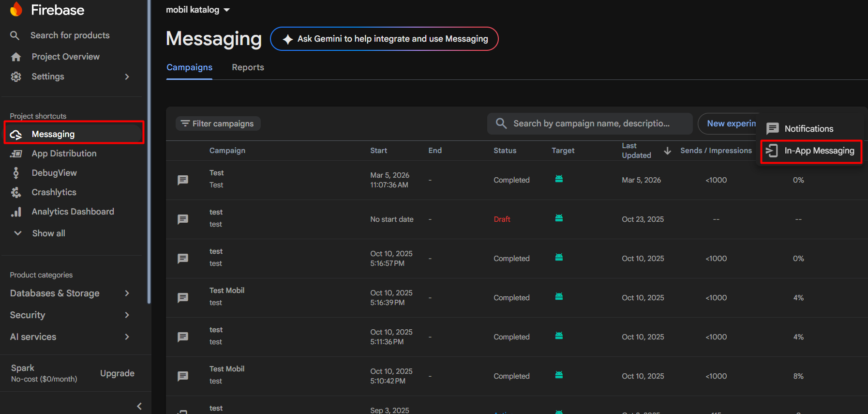
Task: Expand the Settings submenu arrow
Action: [127, 77]
